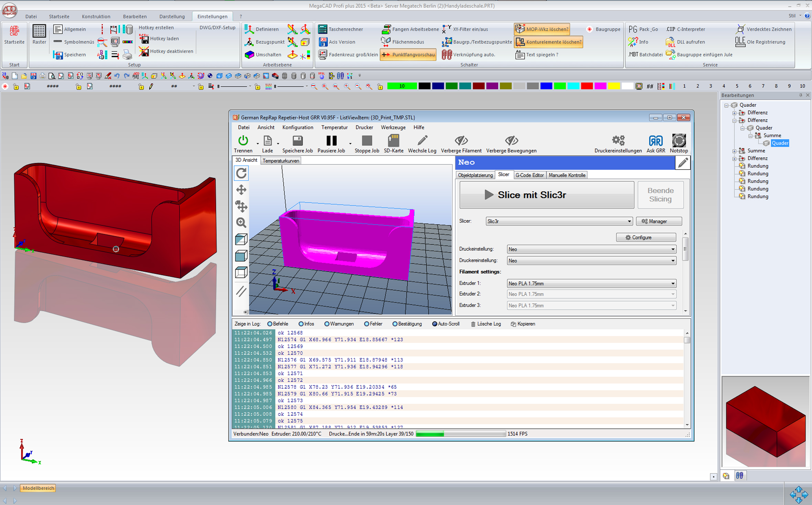Screen dimensions: 812x505
Task: Toggle Verberge Filament visibility
Action: (x=461, y=141)
